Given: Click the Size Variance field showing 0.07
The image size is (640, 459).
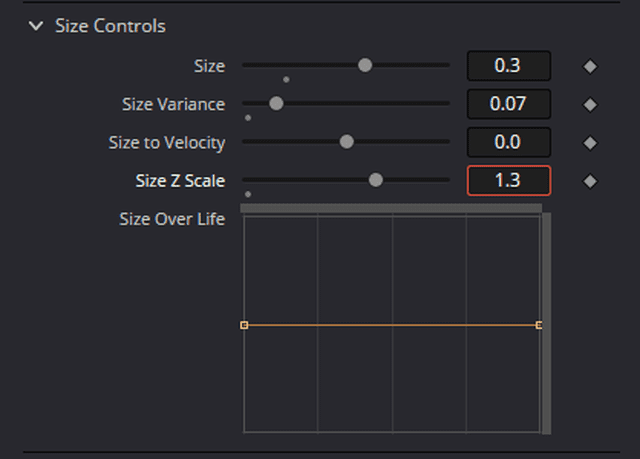Looking at the screenshot, I should tap(508, 104).
